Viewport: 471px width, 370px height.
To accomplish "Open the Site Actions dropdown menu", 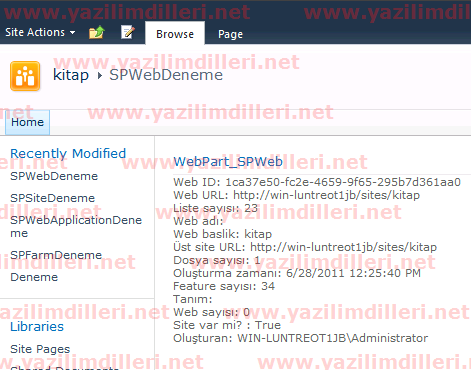I will click(x=40, y=32).
